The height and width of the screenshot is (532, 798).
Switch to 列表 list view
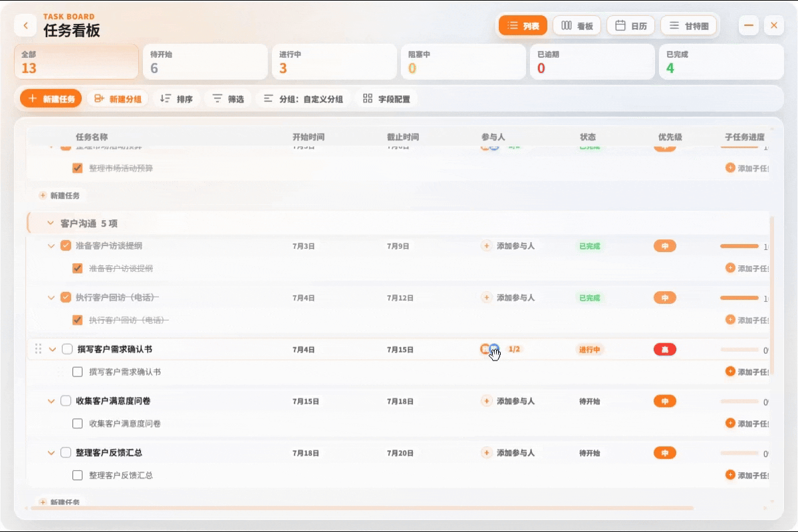[x=523, y=26]
